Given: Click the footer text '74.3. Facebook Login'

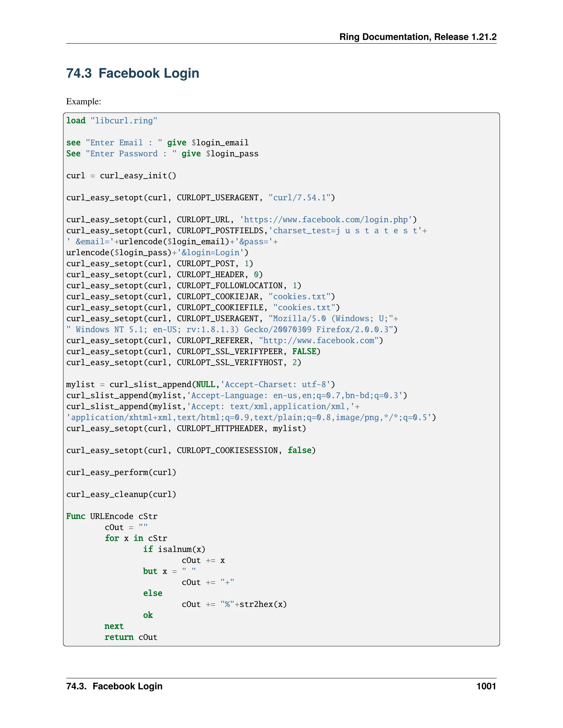Looking at the screenshot, I should tap(114, 686).
